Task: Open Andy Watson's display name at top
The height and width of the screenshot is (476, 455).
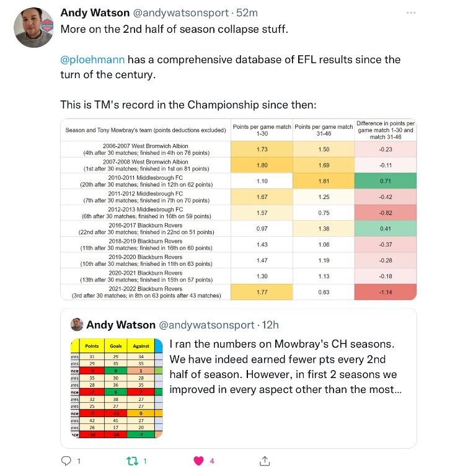Action: click(94, 13)
